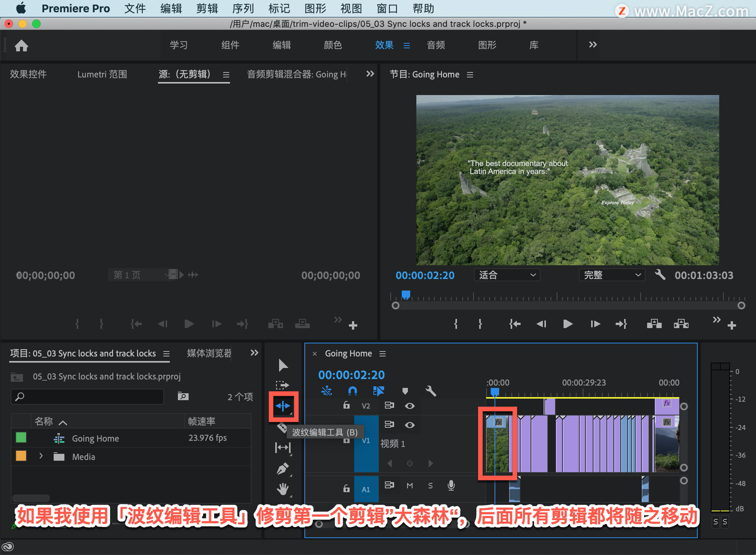Mute the A1 audio track with M button

click(x=409, y=486)
